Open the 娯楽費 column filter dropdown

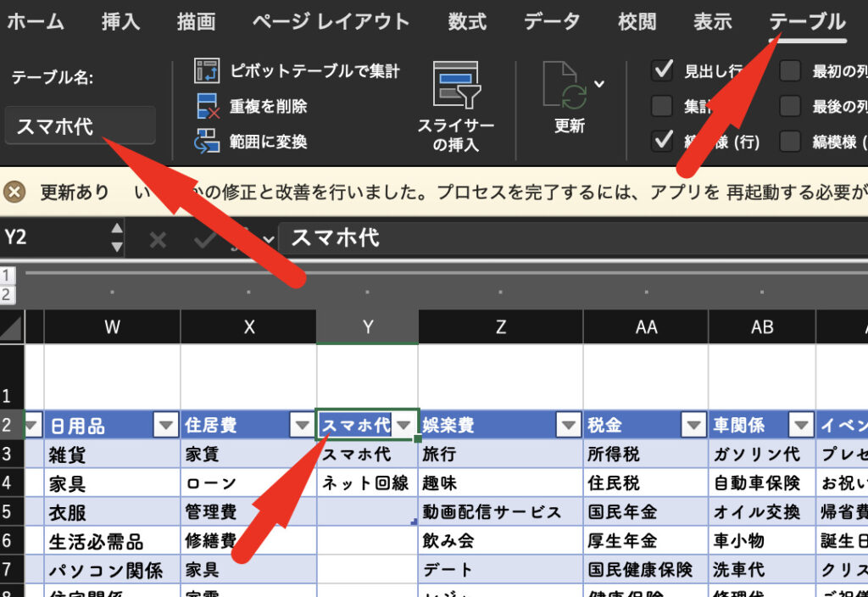point(568,426)
